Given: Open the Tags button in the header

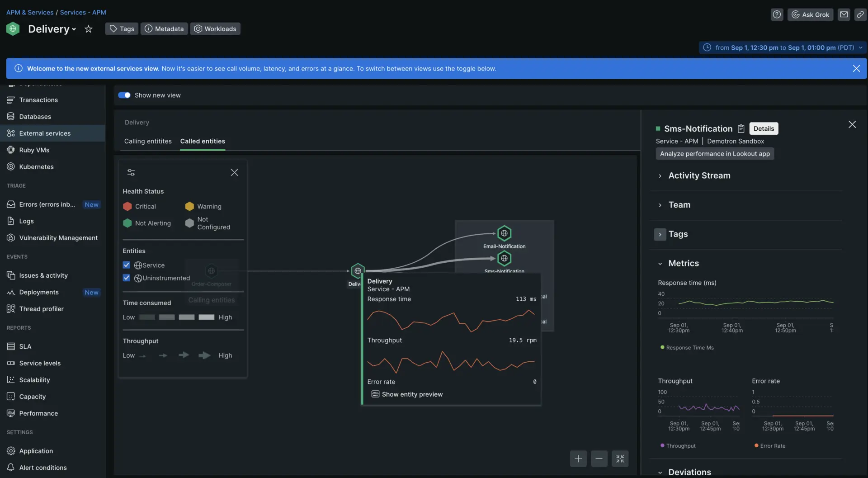Looking at the screenshot, I should (x=122, y=29).
